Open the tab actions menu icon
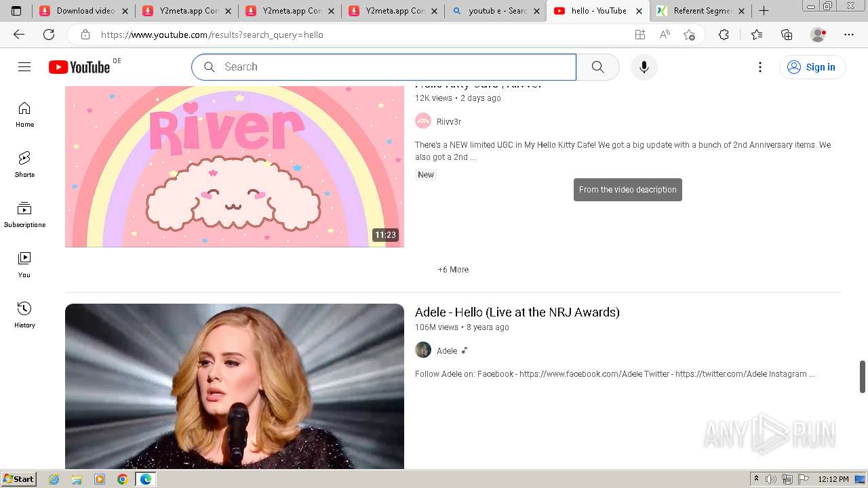 pos(16,11)
